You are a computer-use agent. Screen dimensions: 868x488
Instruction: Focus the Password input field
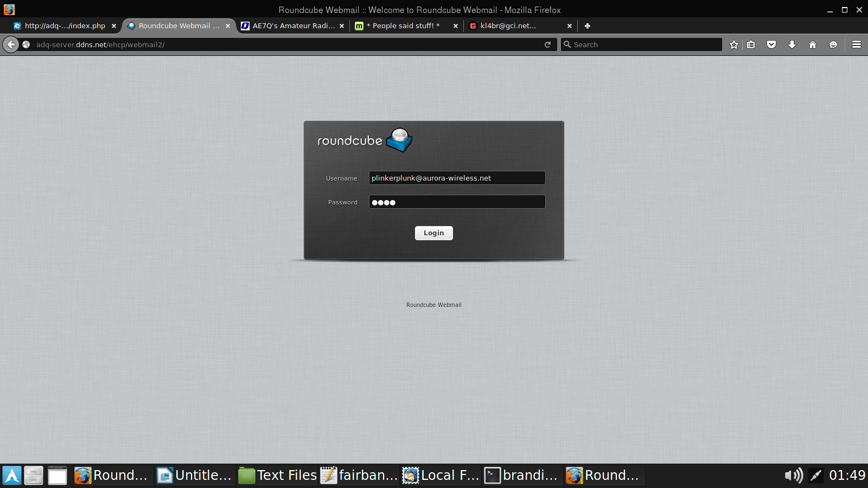click(x=457, y=202)
